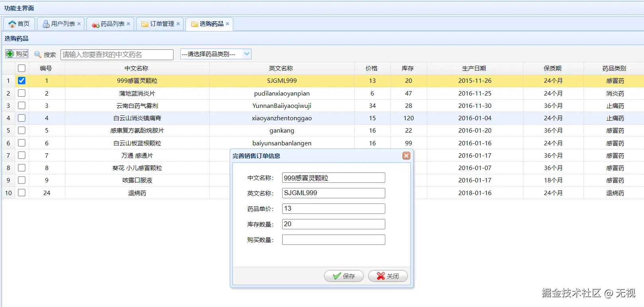The width and height of the screenshot is (644, 307).
Task: Click the 搜索 button label
Action: coord(50,55)
